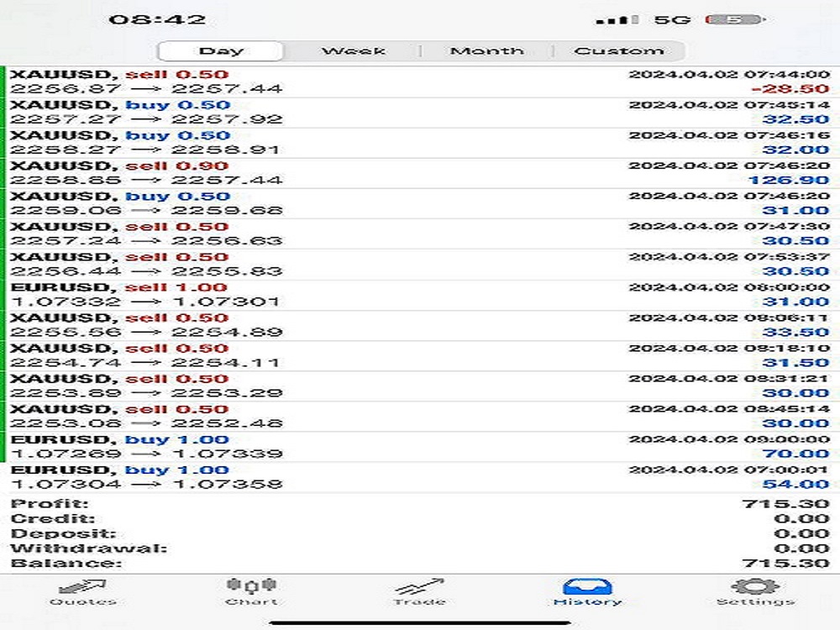Tap the 2024.04.02 07:44:00 timestamp
The image size is (840, 630).
729,74
